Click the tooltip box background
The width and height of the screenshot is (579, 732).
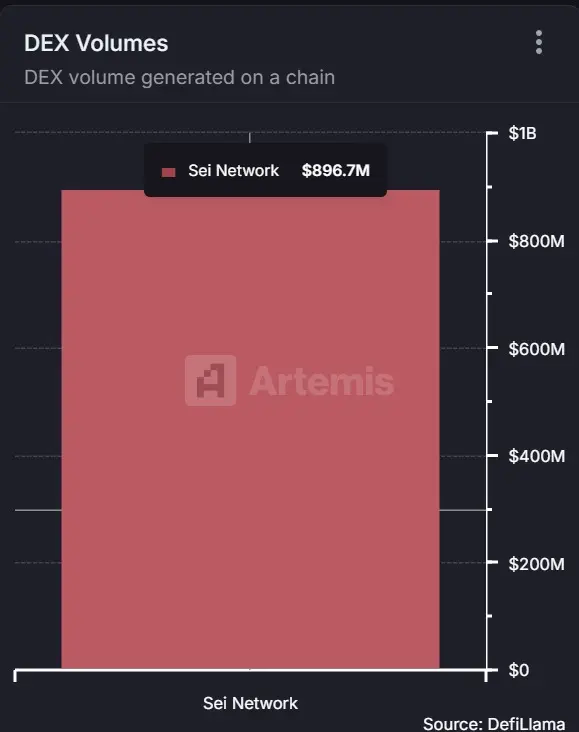265,170
